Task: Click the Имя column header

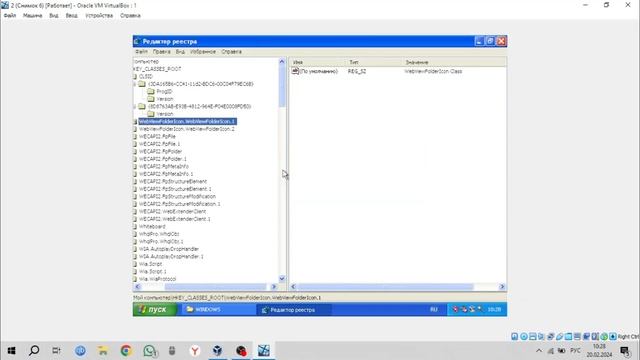Action: tap(318, 62)
